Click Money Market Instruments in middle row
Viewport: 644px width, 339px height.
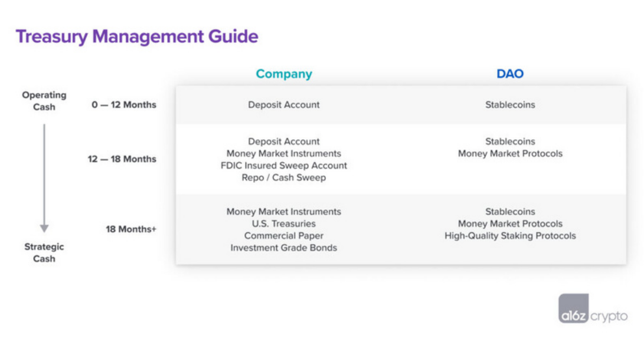tap(284, 154)
